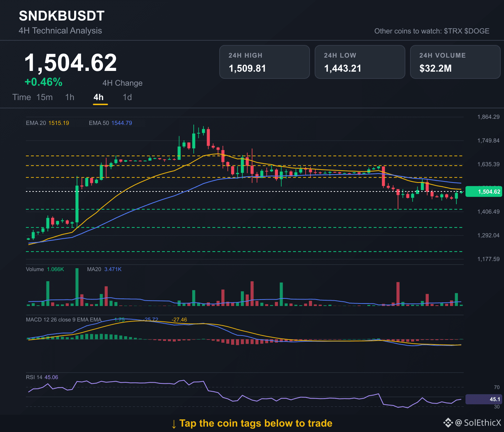Click the EMA 50 value 1544.79
The width and height of the screenshot is (504, 432).
(x=122, y=123)
